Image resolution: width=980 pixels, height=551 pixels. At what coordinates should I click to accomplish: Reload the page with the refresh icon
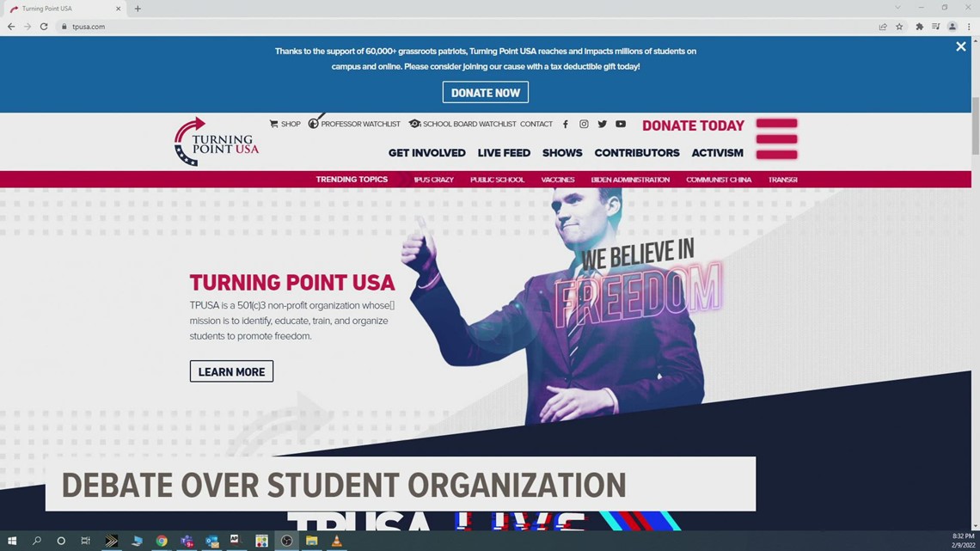coord(44,27)
